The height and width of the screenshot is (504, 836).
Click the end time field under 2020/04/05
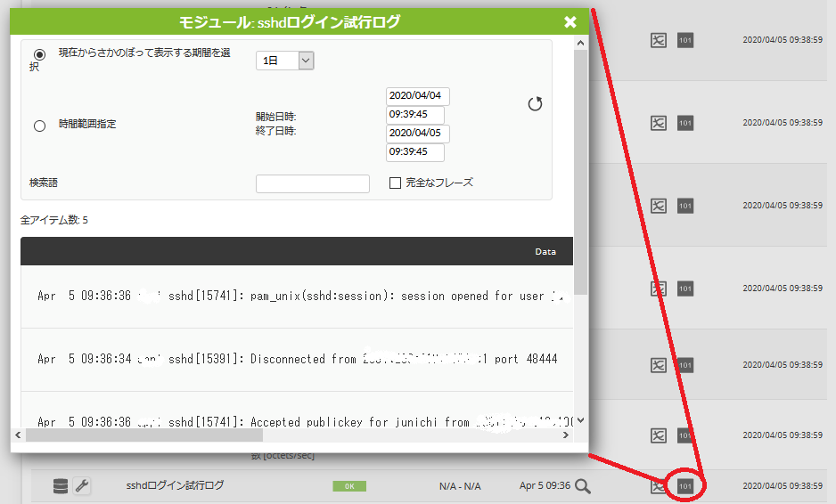coord(414,152)
